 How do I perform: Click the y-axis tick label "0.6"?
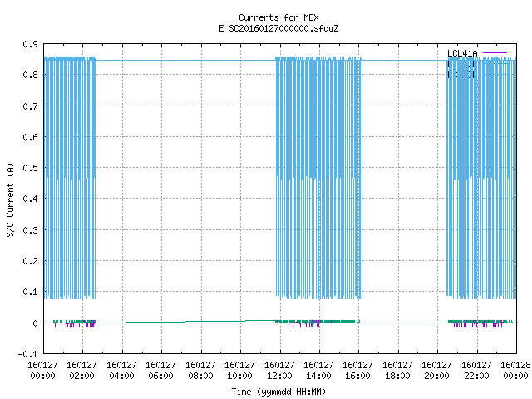pos(30,137)
